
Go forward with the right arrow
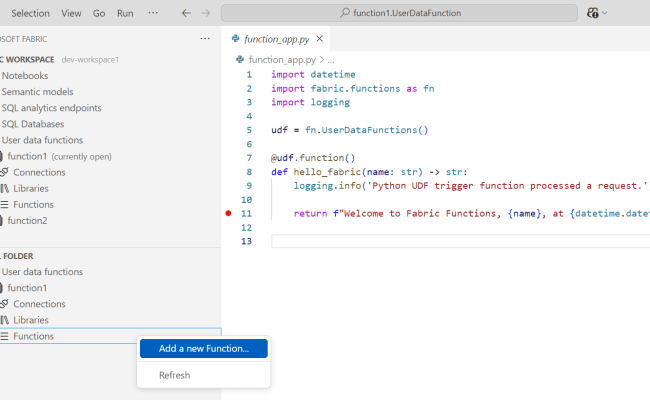[206, 13]
